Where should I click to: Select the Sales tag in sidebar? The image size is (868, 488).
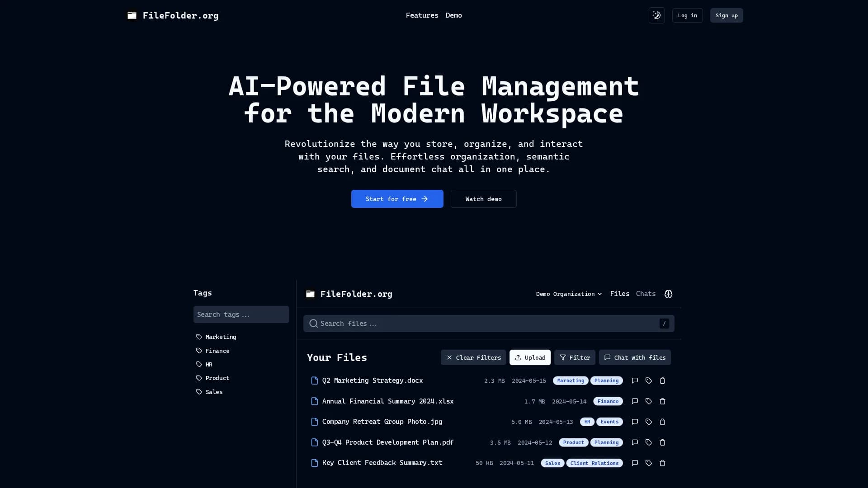209,392
